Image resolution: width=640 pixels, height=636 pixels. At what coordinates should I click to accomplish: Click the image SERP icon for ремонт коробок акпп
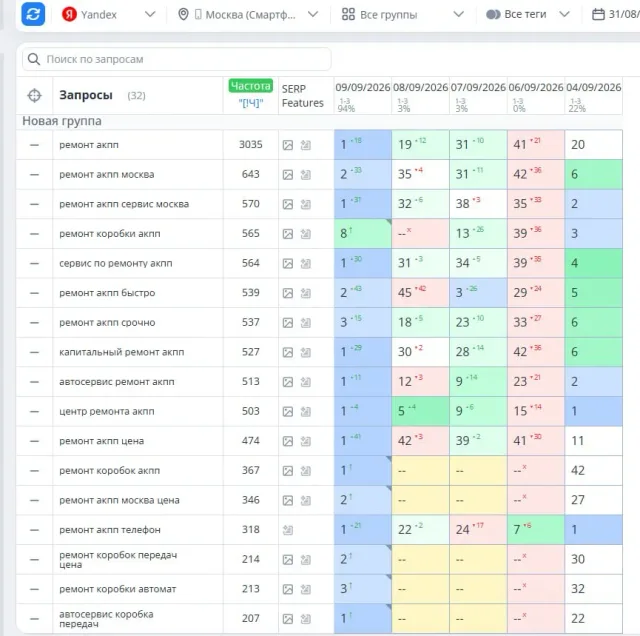coord(288,471)
